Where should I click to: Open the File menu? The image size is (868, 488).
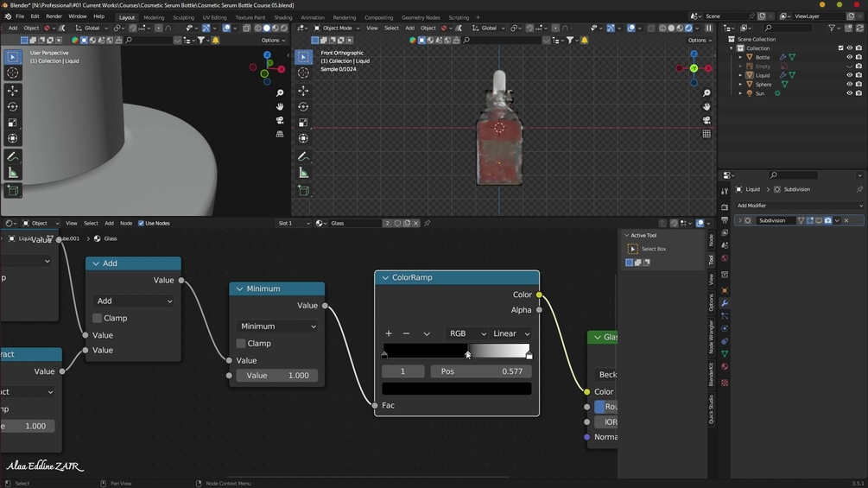pyautogui.click(x=20, y=16)
